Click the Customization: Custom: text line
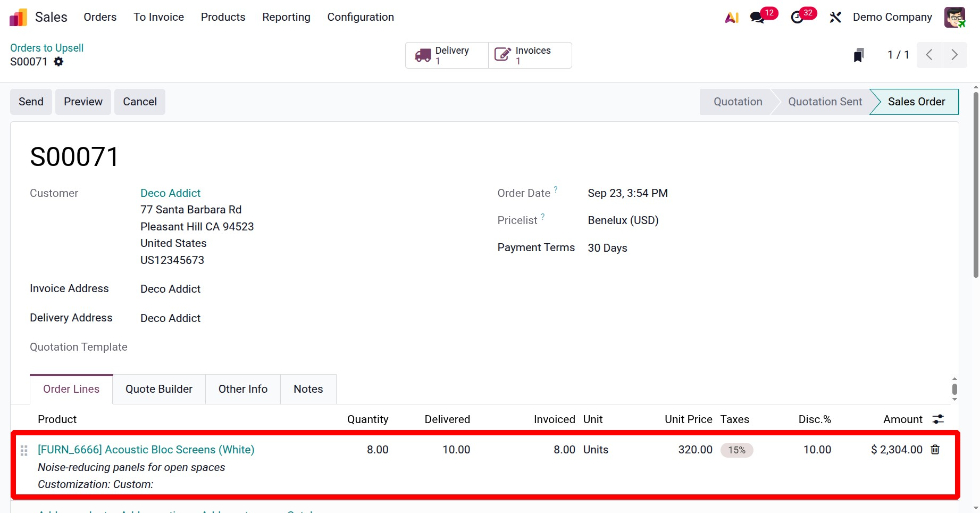 point(95,484)
